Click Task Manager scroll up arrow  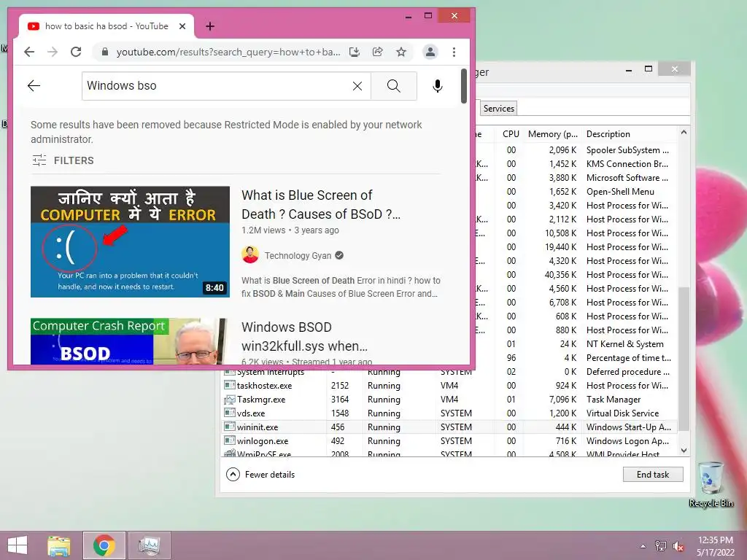pyautogui.click(x=684, y=133)
